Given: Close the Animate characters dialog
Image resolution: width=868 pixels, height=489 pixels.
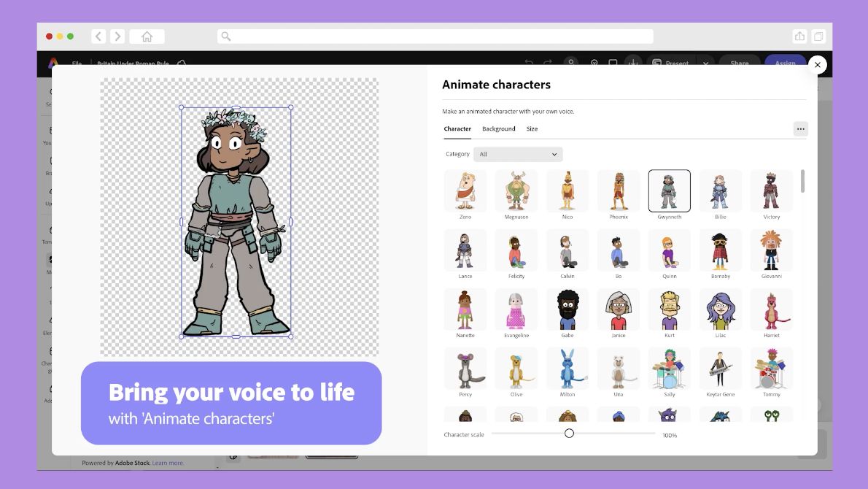Looking at the screenshot, I should (x=817, y=65).
